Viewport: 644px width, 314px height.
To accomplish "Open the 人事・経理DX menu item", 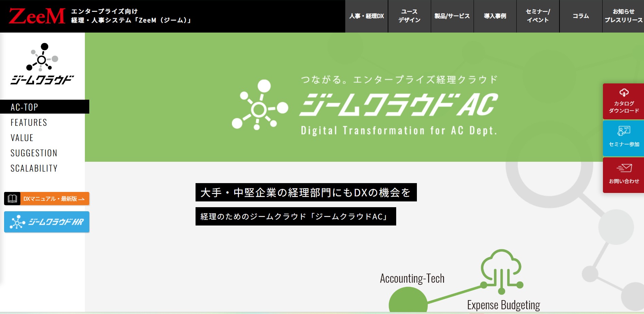I will point(367,16).
